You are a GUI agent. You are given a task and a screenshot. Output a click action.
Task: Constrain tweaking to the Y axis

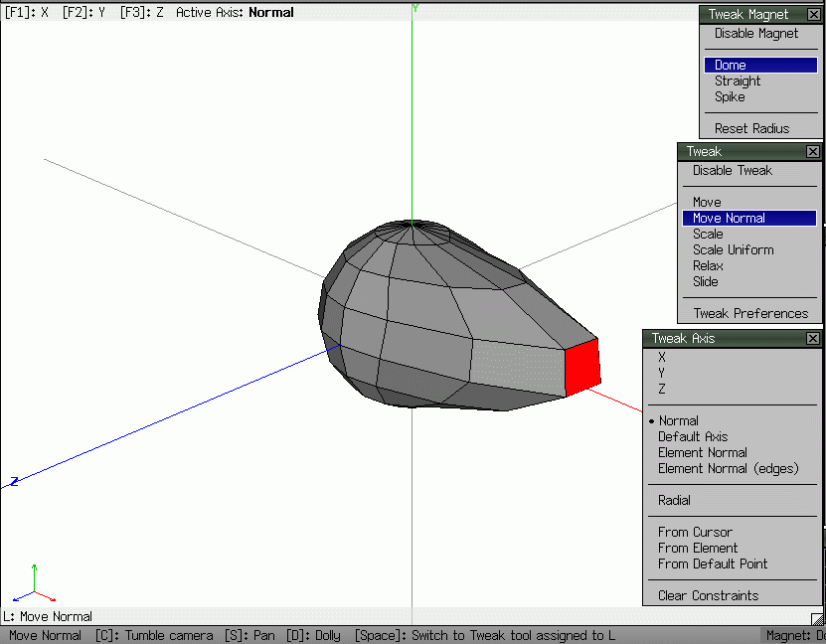661,372
